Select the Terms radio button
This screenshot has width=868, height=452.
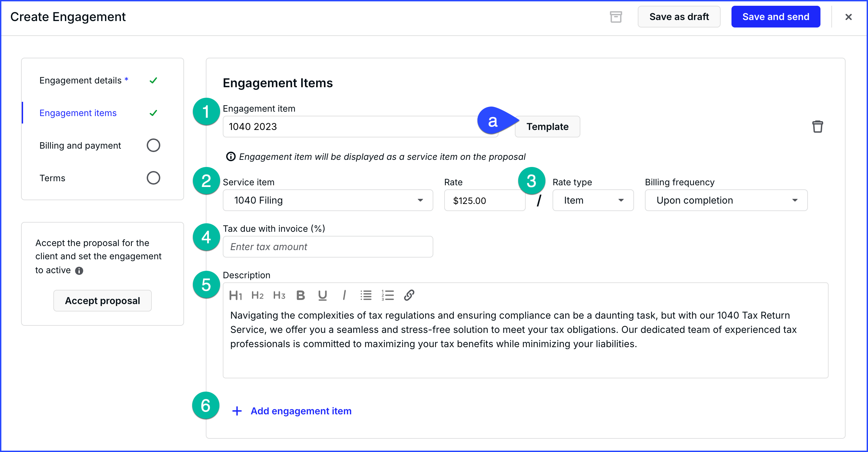pyautogui.click(x=153, y=177)
